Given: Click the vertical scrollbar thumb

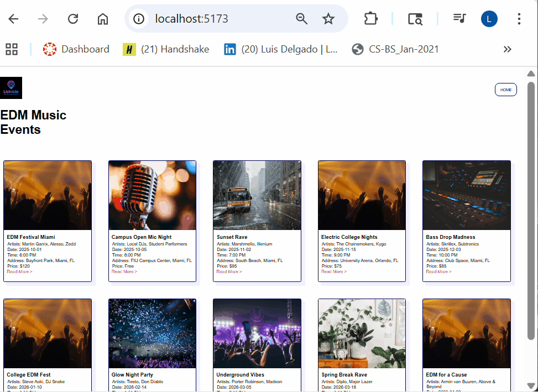Looking at the screenshot, I should click(531, 211).
